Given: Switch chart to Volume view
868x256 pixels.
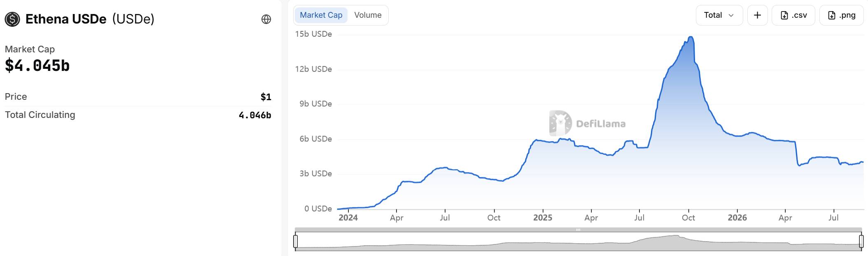Looking at the screenshot, I should coord(368,15).
